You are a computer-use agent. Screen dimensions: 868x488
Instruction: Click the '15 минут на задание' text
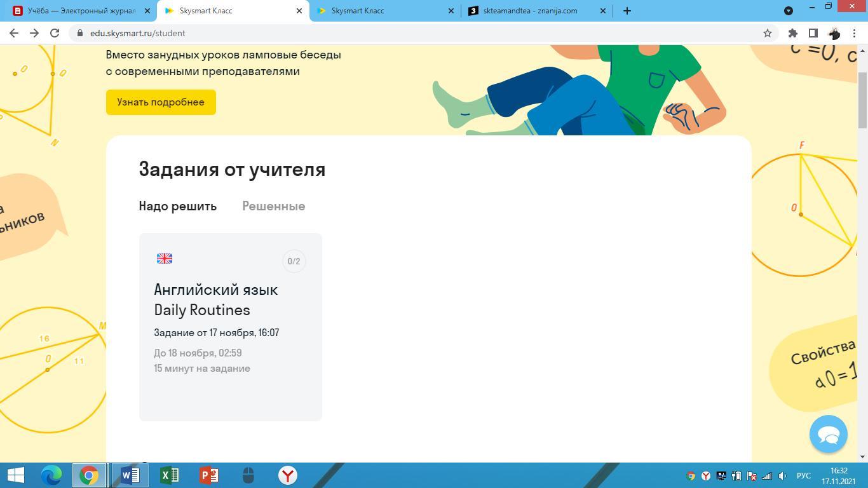click(x=202, y=369)
